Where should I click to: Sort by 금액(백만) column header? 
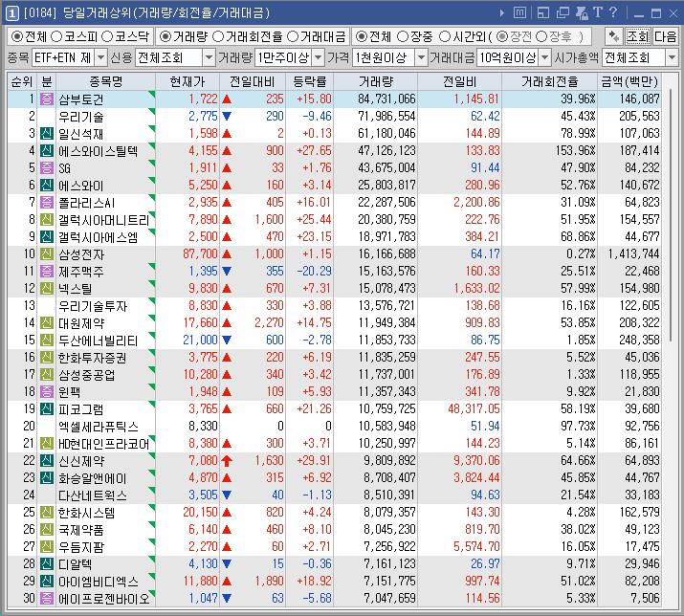(x=629, y=81)
